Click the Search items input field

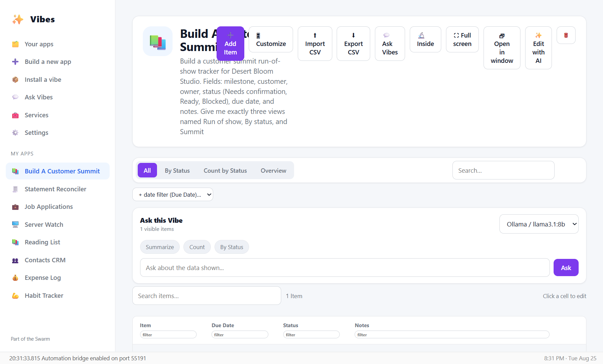tap(206, 296)
